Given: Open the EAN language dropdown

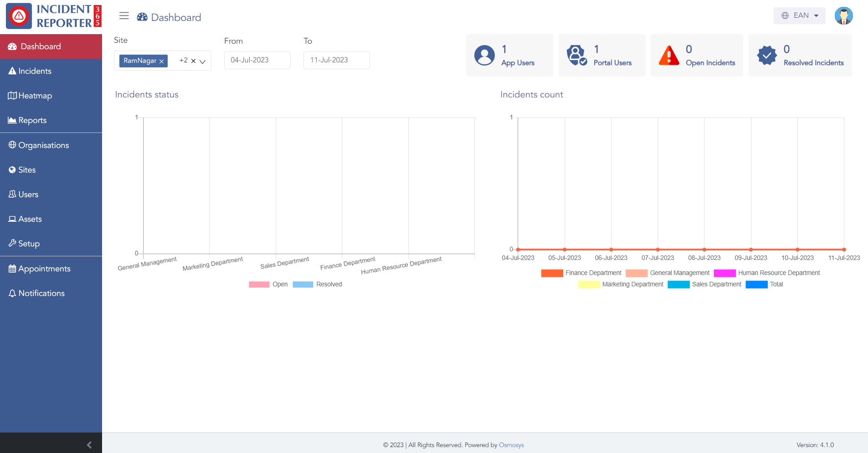Looking at the screenshot, I should 799,15.
